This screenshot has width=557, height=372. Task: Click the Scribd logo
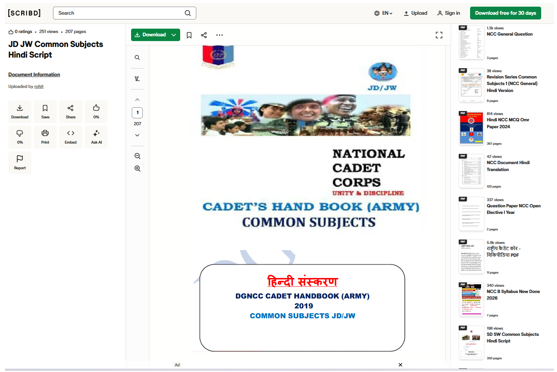click(x=24, y=13)
